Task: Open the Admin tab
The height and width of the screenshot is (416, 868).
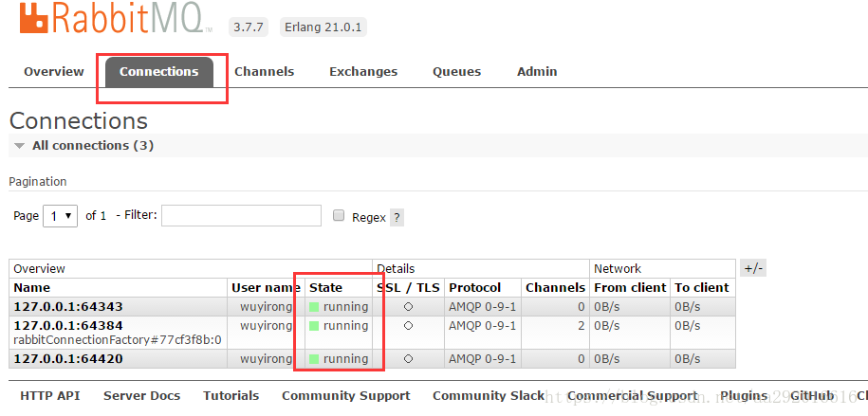Action: pyautogui.click(x=537, y=72)
